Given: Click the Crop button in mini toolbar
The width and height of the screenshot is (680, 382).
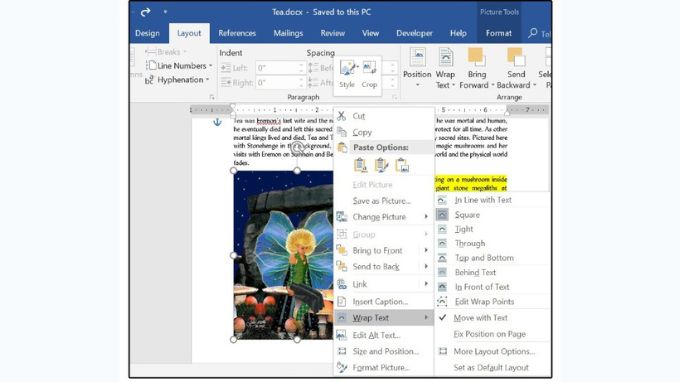Looking at the screenshot, I should [369, 75].
